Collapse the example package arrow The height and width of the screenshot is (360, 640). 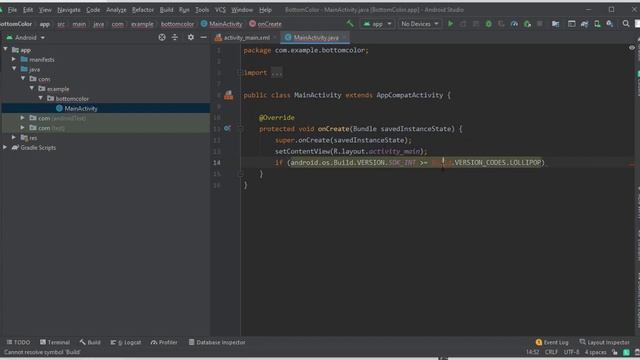pos(32,88)
